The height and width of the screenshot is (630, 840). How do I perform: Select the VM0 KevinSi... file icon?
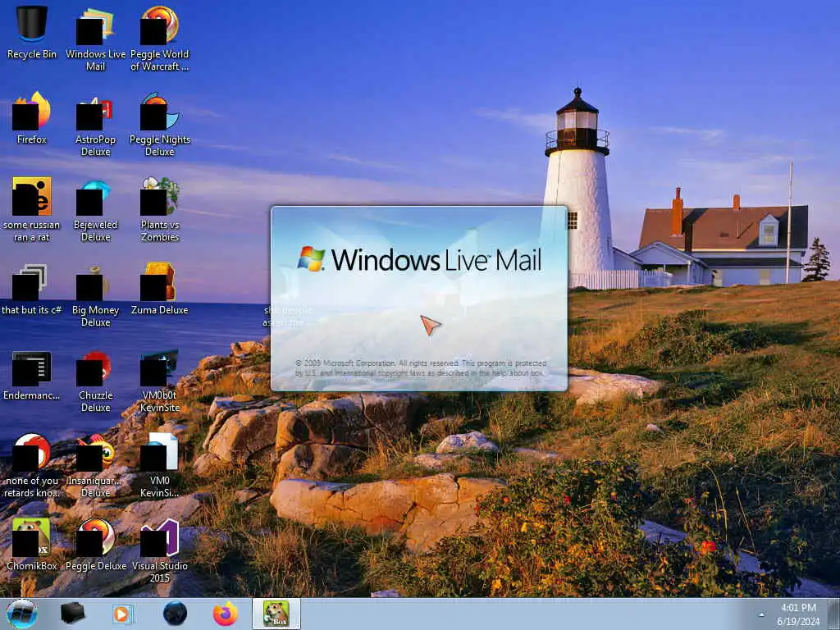point(160,466)
